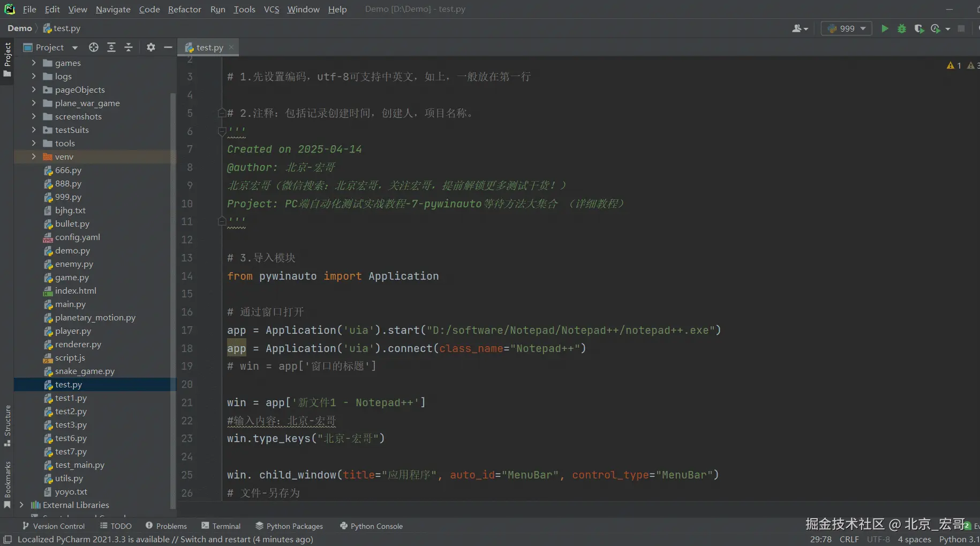Expand the logs folder
The width and height of the screenshot is (980, 546).
[34, 76]
